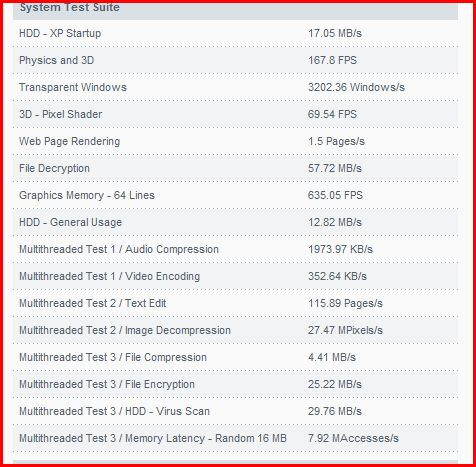Image resolution: width=476 pixels, height=467 pixels.
Task: Click Multithreaded Test 2 / Text Edit
Action: pos(92,303)
